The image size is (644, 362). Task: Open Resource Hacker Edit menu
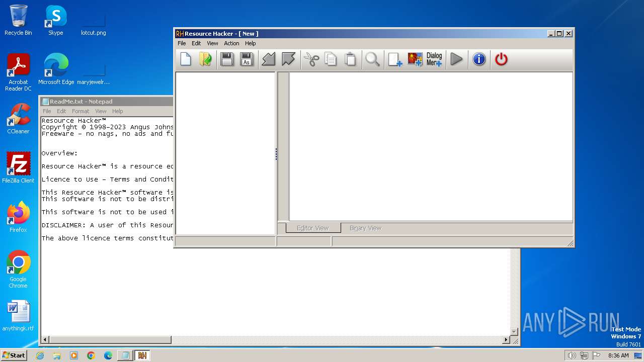(x=196, y=43)
